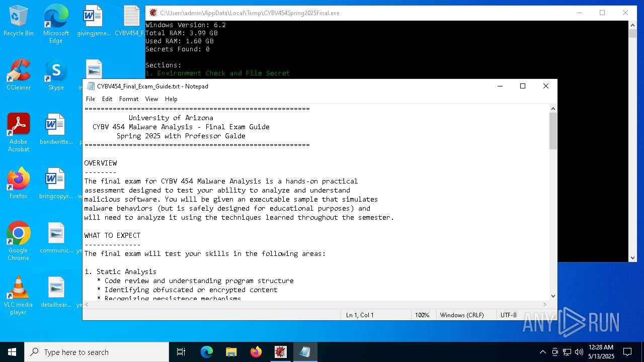This screenshot has height=362, width=644.
Task: Click the Notepad vertical scrollbar thumb
Action: coord(553,131)
